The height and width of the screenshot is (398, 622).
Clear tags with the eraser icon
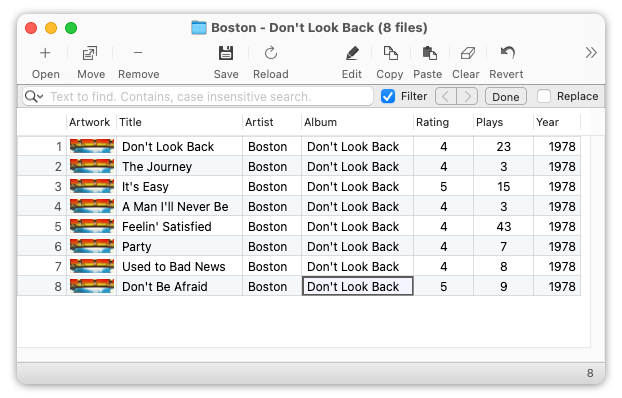pyautogui.click(x=468, y=53)
